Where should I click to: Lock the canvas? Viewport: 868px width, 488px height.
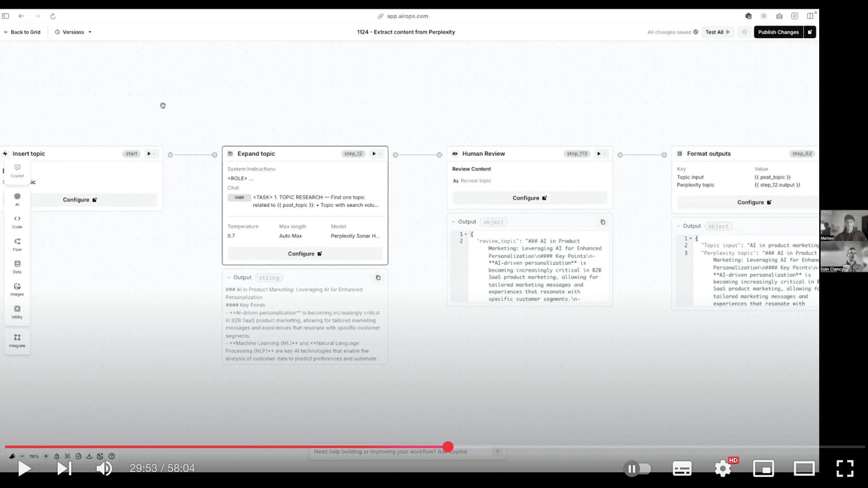click(x=56, y=456)
